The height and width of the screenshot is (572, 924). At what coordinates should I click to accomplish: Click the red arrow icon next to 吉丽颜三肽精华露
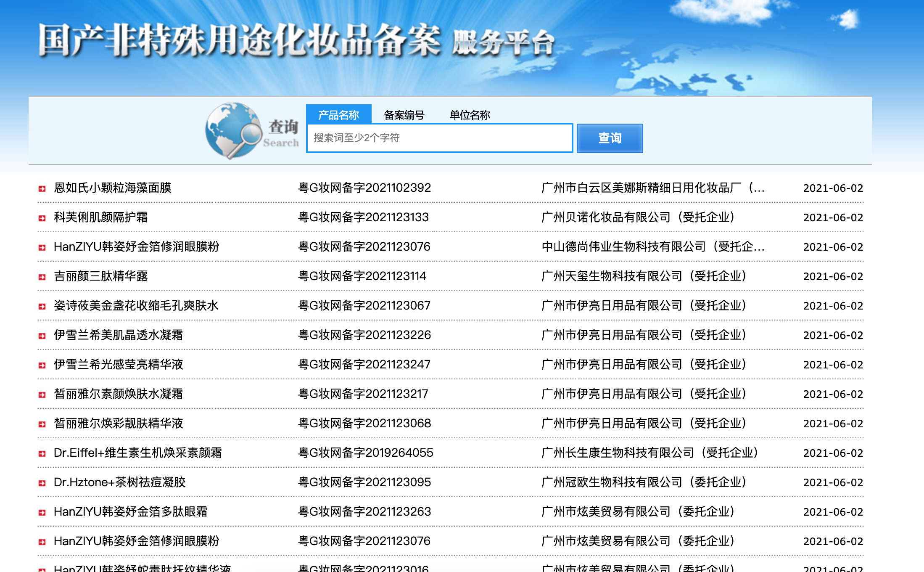[42, 277]
